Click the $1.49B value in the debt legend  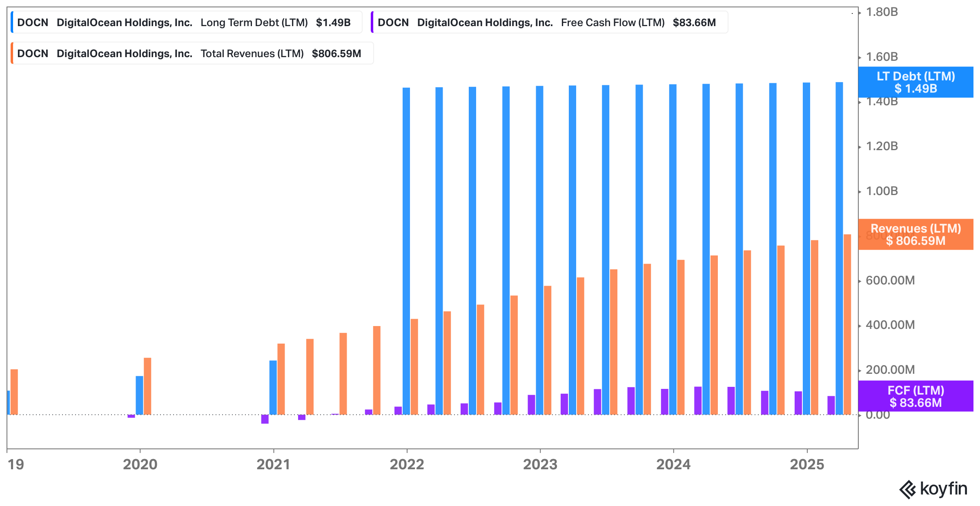333,22
